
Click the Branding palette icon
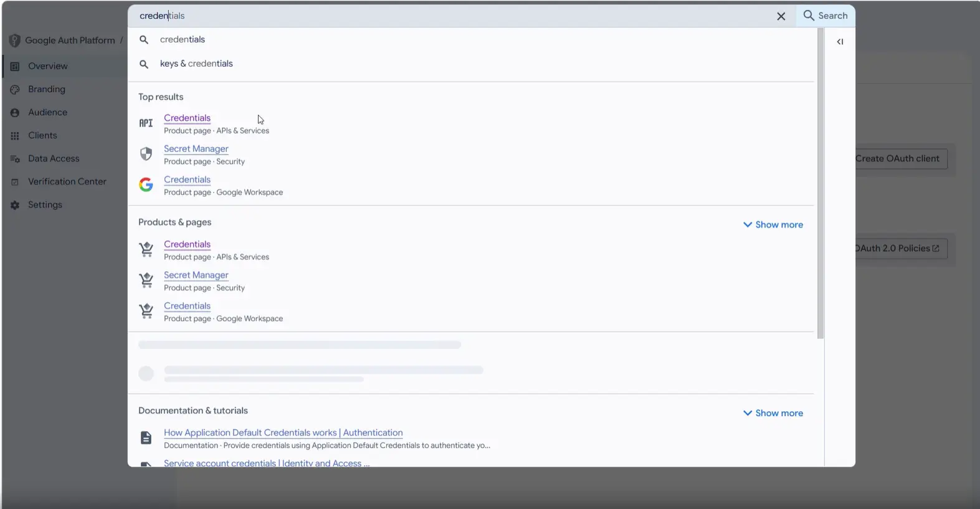15,90
